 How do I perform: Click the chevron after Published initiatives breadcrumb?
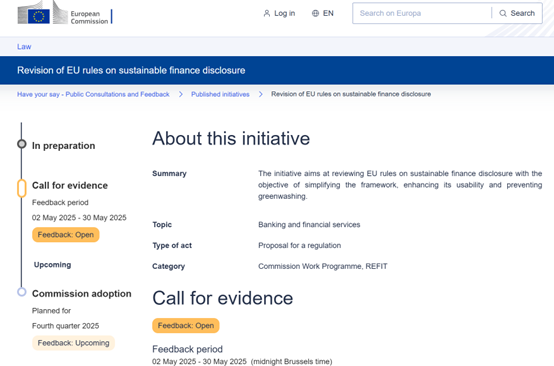(260, 94)
